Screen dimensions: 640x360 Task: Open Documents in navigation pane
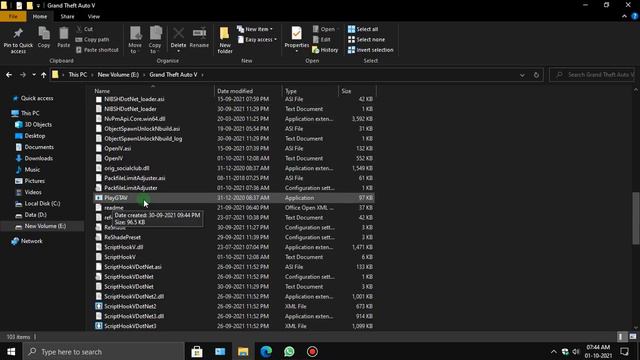[34, 147]
